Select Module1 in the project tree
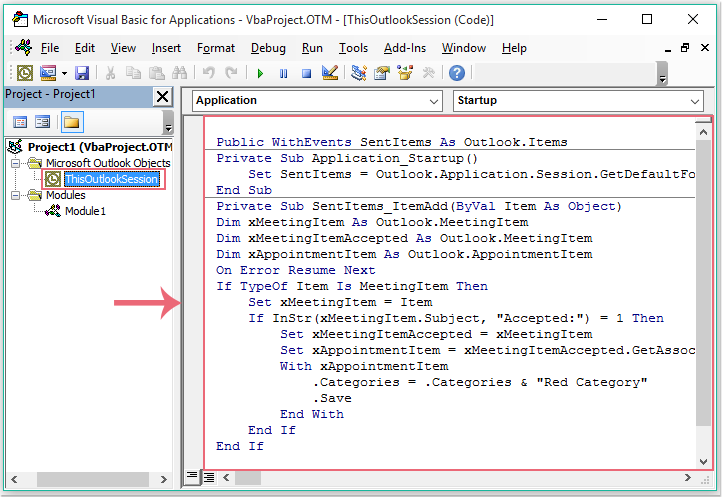 click(85, 212)
